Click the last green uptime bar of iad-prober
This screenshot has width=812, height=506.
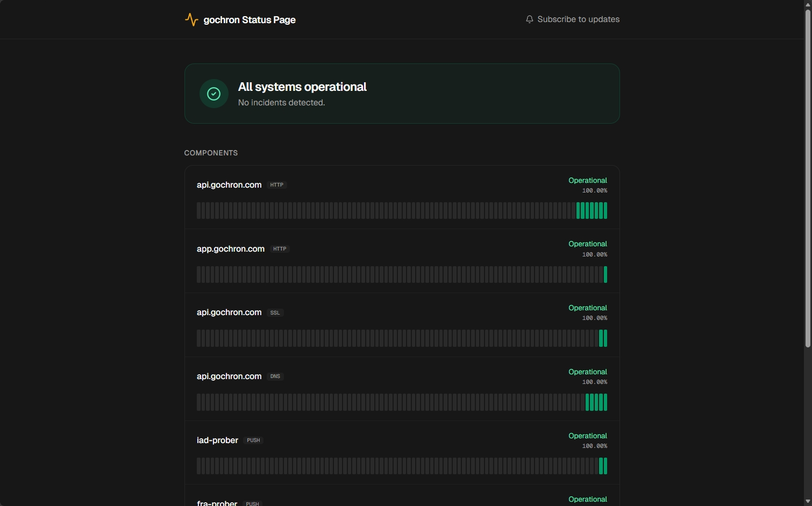(606, 466)
